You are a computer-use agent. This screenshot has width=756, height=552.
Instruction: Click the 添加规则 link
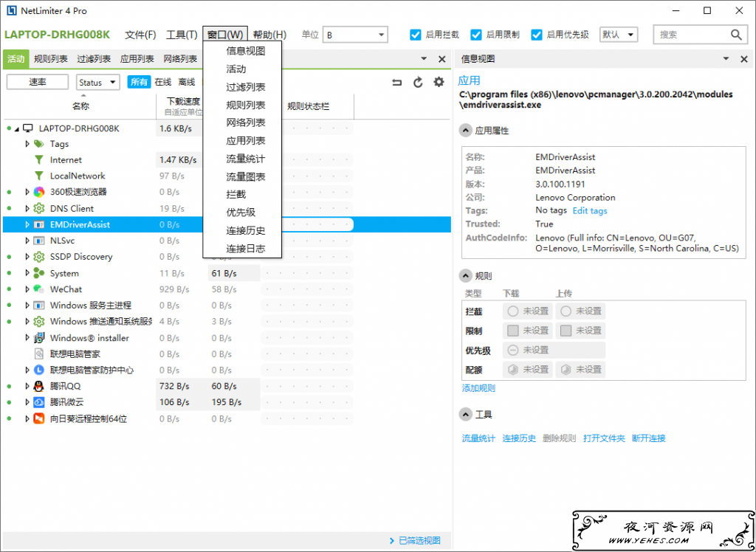[478, 389]
